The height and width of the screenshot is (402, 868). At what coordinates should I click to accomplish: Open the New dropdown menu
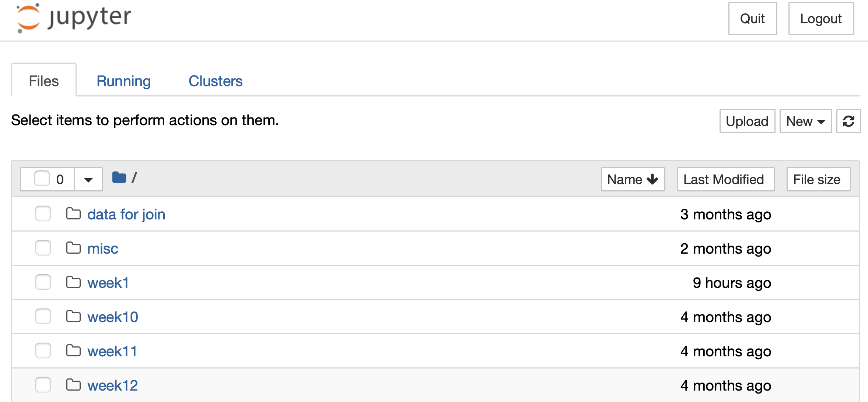pyautogui.click(x=805, y=121)
